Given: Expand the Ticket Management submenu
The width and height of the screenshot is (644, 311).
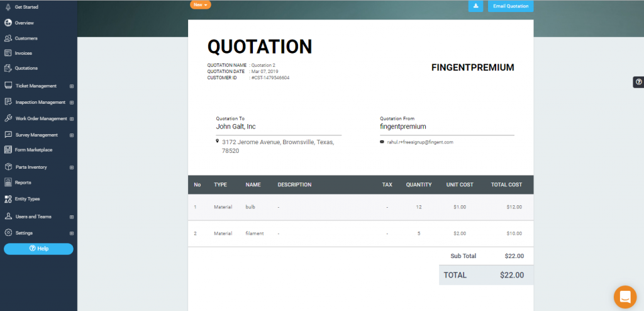Looking at the screenshot, I should click(72, 86).
